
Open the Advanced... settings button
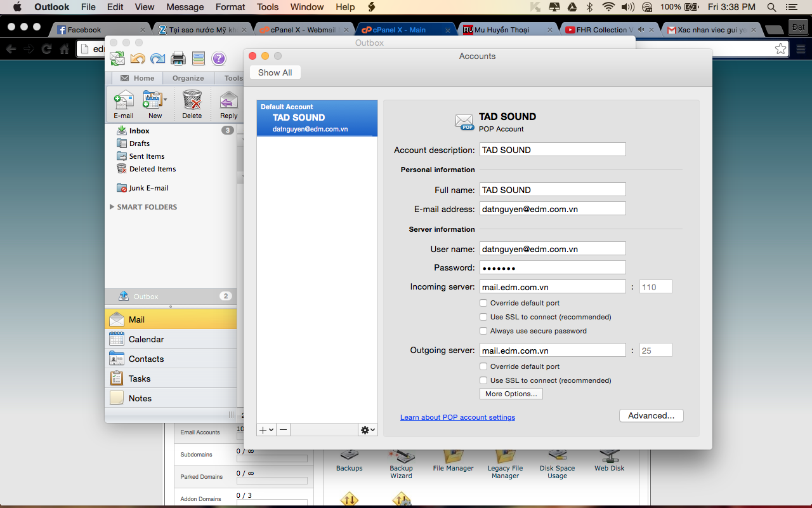(651, 416)
